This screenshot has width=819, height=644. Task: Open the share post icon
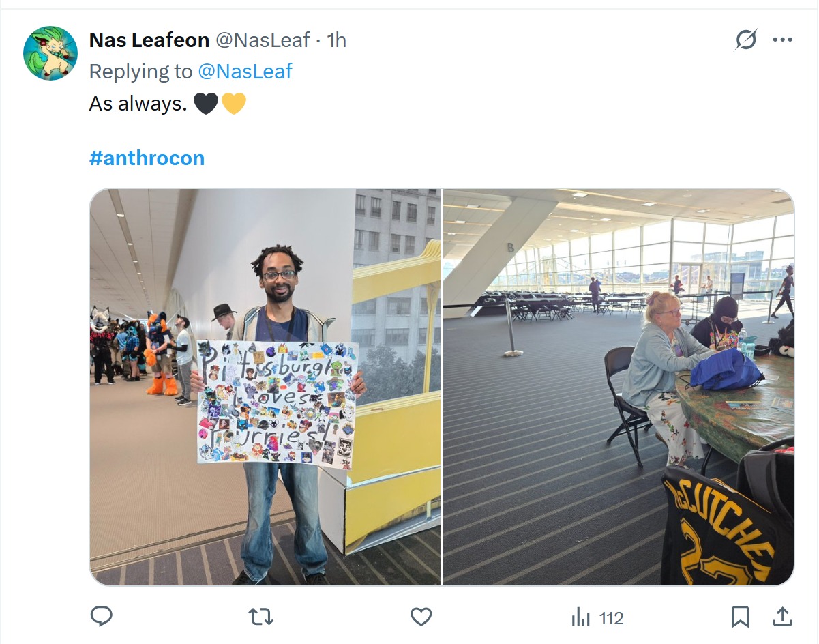tap(783, 617)
